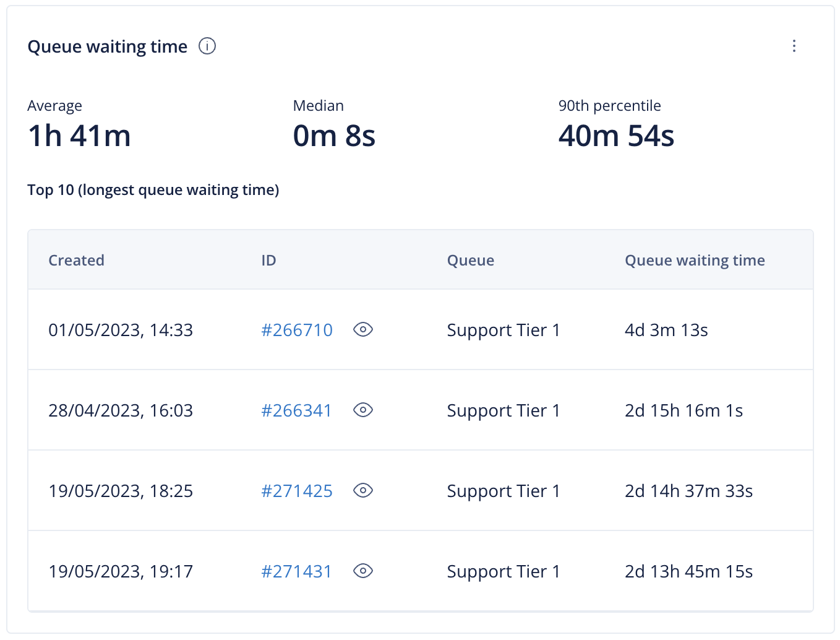Select the created date 28/04/2023, 16:03
Viewport: 840px width, 640px height.
coord(121,411)
